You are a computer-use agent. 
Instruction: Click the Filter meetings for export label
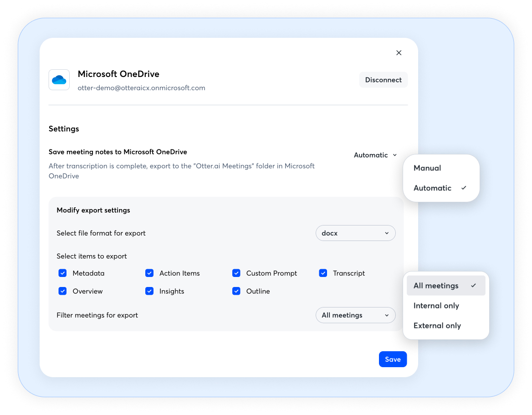(97, 315)
